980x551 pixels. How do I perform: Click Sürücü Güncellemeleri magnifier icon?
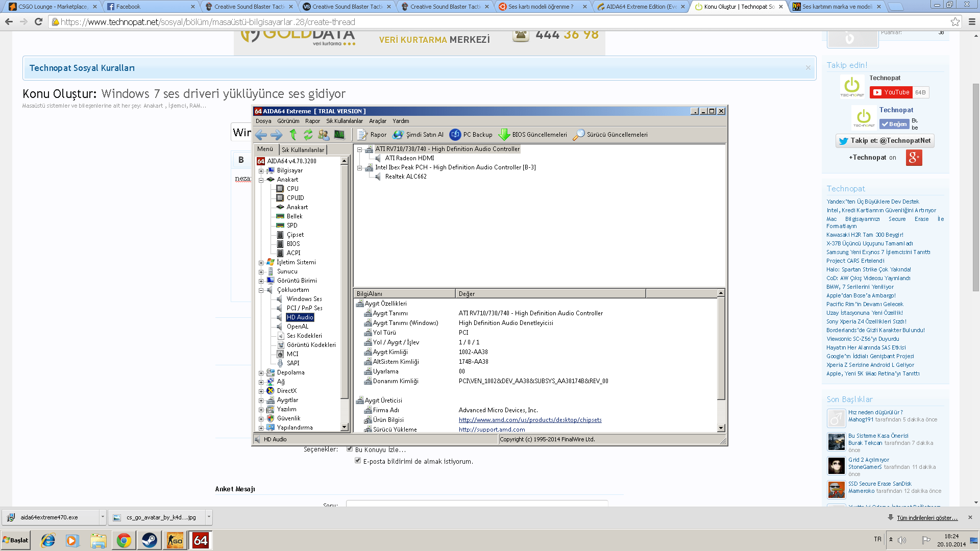[578, 135]
